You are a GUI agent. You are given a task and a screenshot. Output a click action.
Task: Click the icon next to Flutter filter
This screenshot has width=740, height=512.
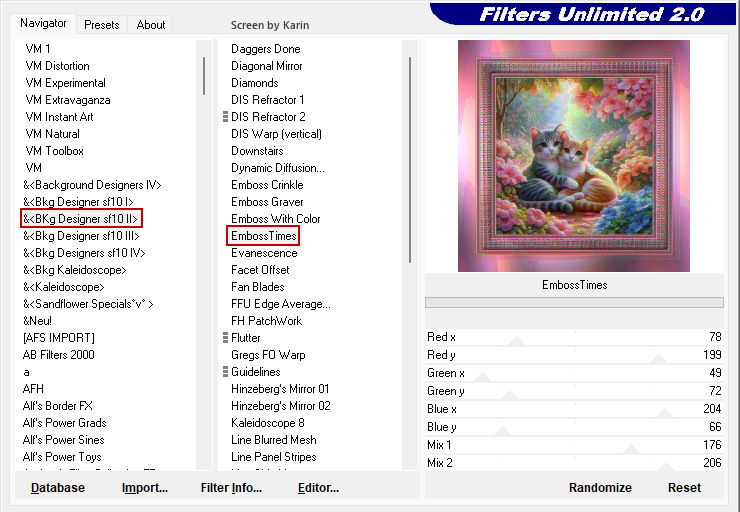point(225,338)
